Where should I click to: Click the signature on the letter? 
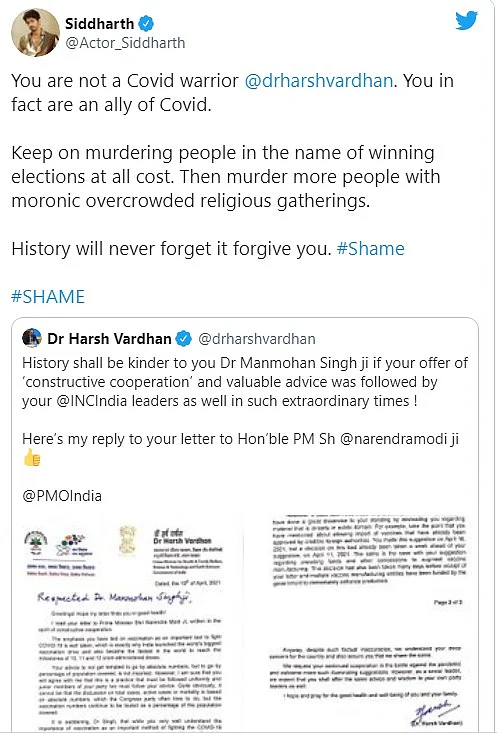435,712
